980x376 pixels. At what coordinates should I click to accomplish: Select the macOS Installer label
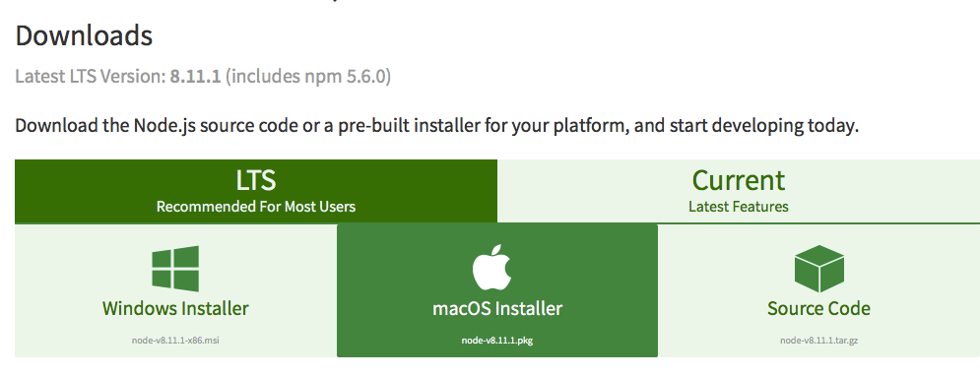tap(497, 308)
